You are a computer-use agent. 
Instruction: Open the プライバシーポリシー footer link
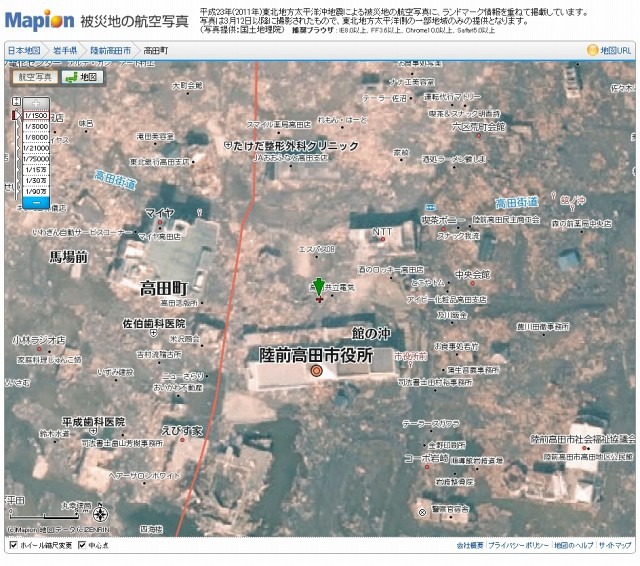click(x=518, y=545)
